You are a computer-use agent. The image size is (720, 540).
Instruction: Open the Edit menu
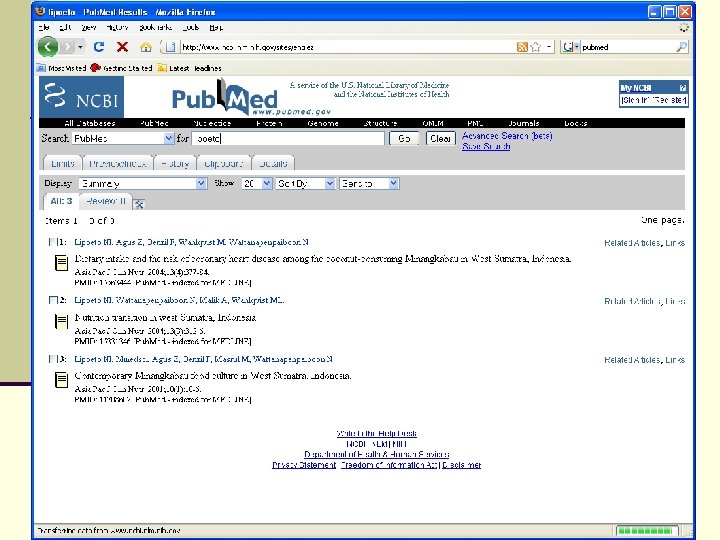tap(65, 28)
